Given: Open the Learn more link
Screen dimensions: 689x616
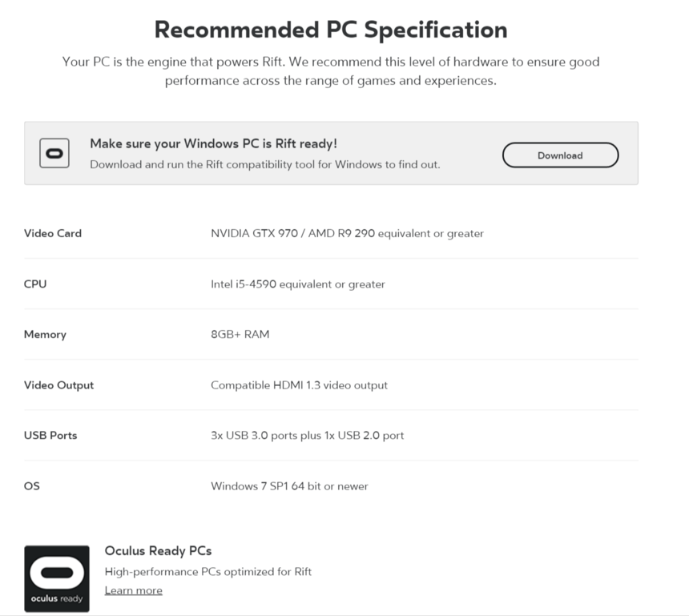Looking at the screenshot, I should (133, 590).
